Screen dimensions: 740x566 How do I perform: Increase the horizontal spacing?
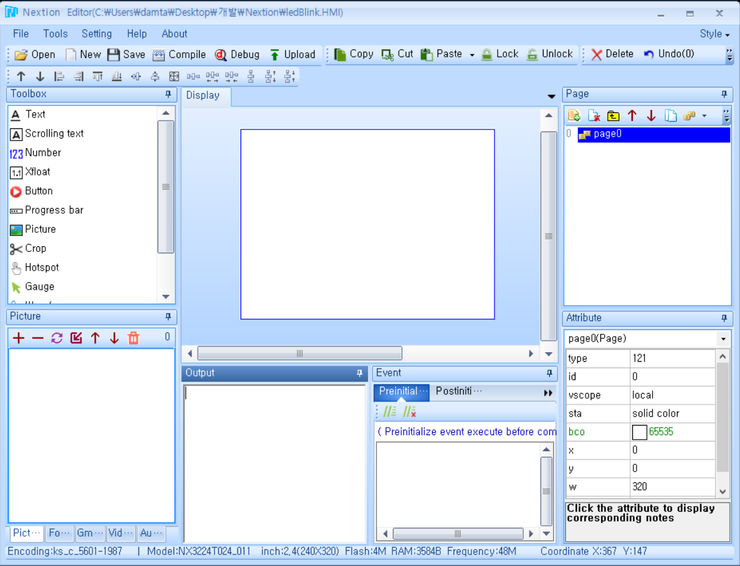pos(212,76)
